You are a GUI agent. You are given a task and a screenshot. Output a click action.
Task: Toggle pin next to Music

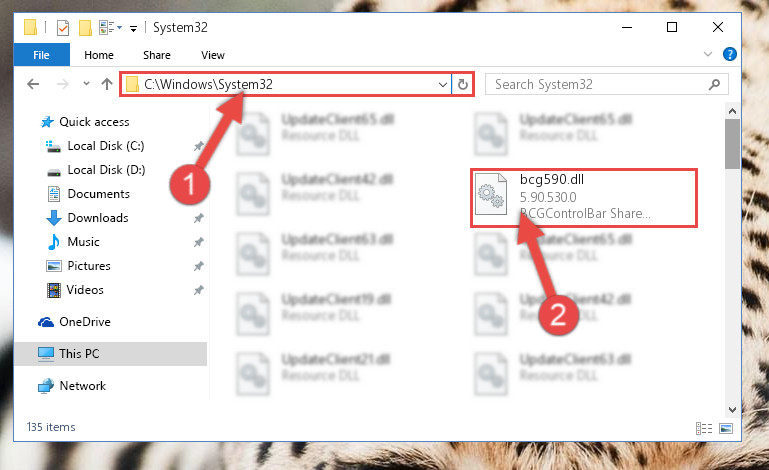[199, 242]
